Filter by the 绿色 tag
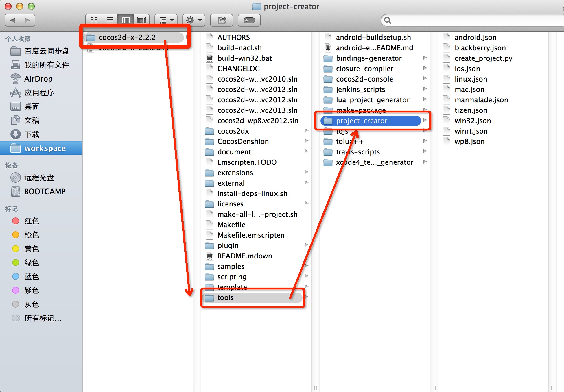 click(x=41, y=263)
